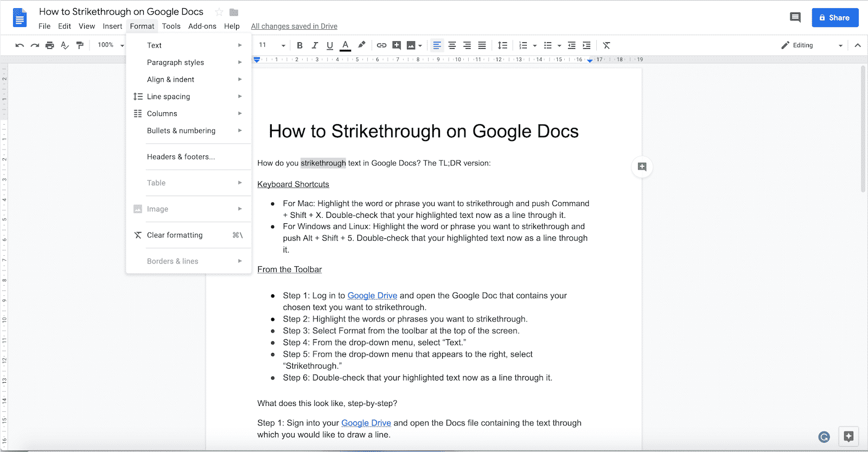Open the Add-ons menu
The width and height of the screenshot is (868, 452).
(x=202, y=26)
